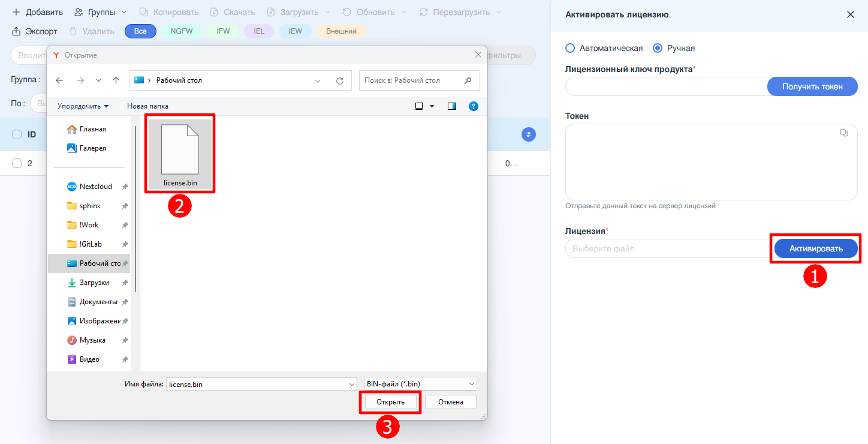Close the license activation panel
The width and height of the screenshot is (868, 444).
click(x=850, y=14)
